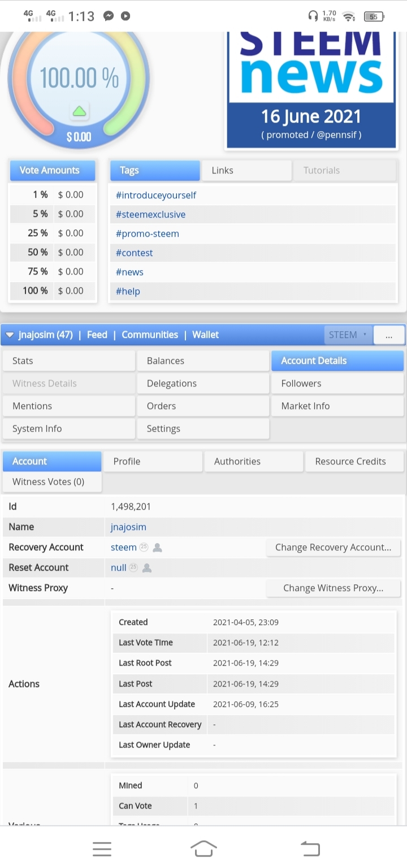Open the STEEM currency dropdown

pyautogui.click(x=348, y=335)
